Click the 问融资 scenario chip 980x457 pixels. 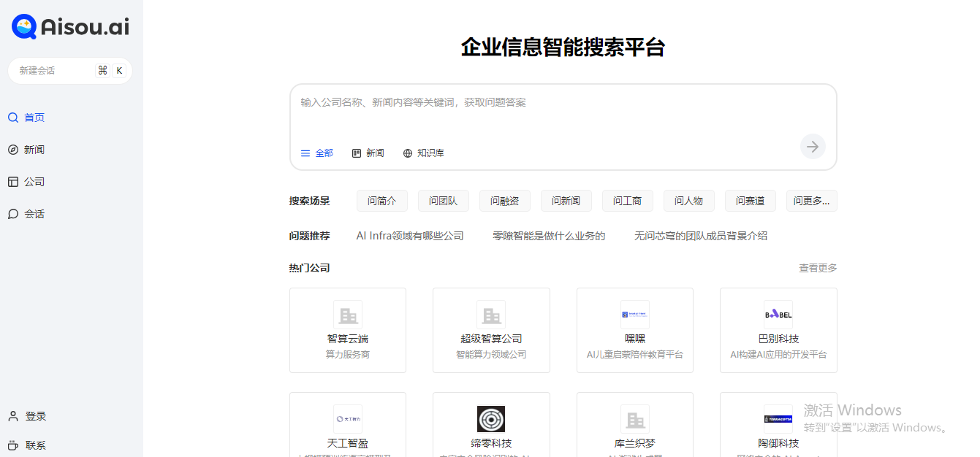pos(505,201)
